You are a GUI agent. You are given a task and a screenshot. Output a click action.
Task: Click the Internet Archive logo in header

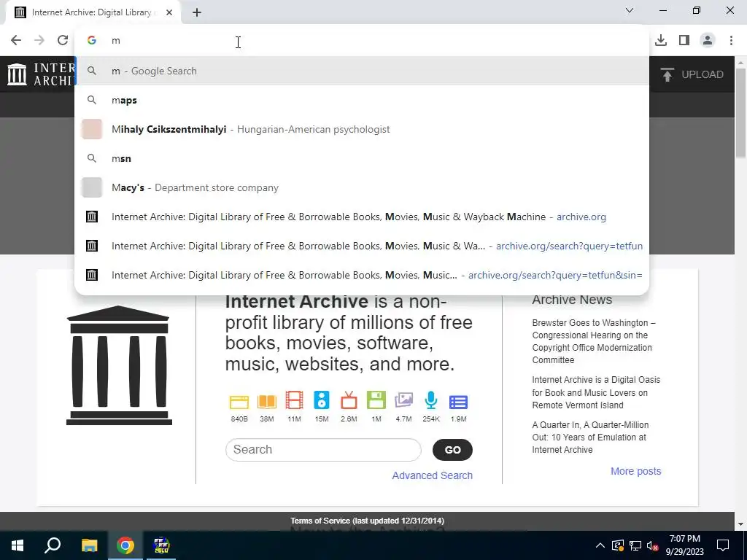[41, 74]
